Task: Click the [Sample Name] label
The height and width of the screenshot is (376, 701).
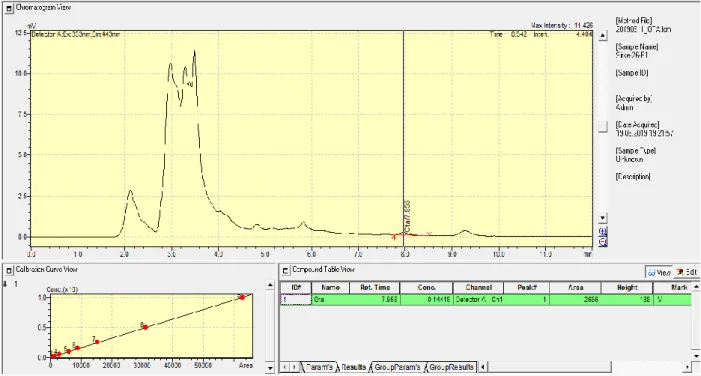Action: coord(637,47)
